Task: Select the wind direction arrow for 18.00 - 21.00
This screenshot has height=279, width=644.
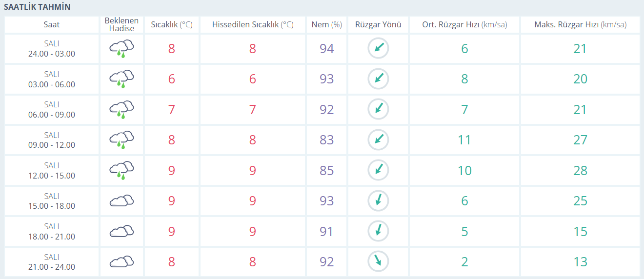Action: [378, 231]
